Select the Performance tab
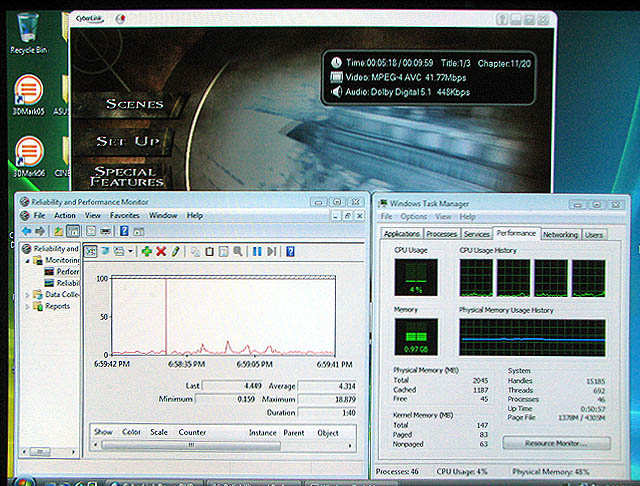The image size is (640, 486). pyautogui.click(x=516, y=233)
